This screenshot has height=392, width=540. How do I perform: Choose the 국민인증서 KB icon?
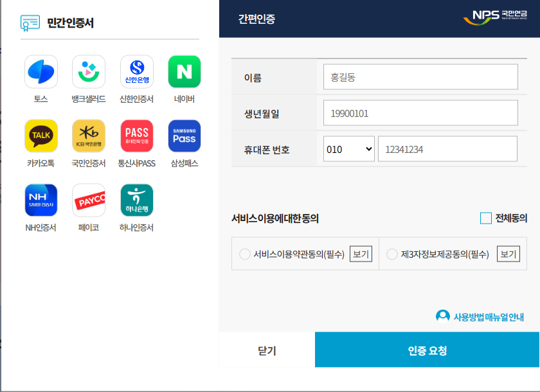click(x=88, y=136)
